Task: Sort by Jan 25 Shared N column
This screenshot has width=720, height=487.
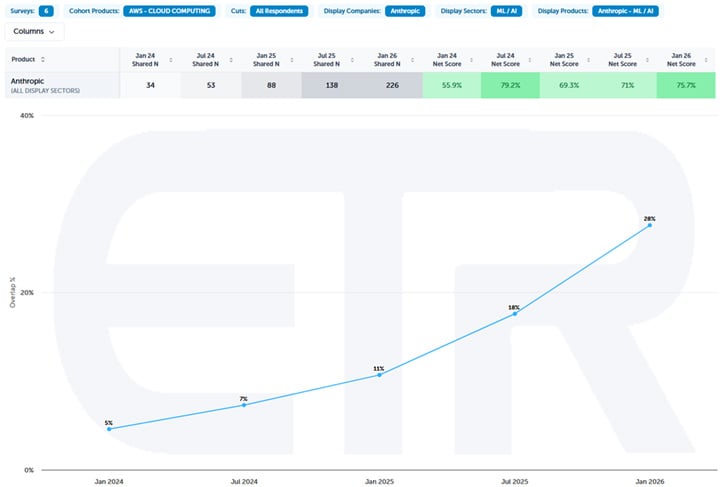Action: [x=289, y=59]
